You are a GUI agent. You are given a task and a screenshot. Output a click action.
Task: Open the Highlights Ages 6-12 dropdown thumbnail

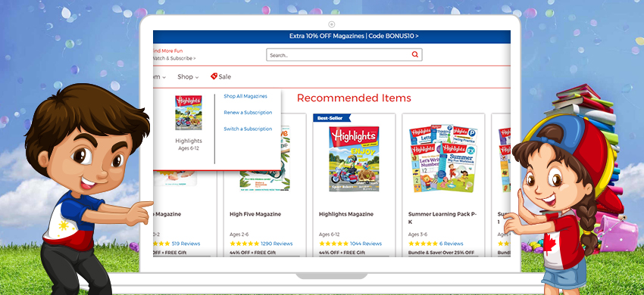(x=189, y=113)
